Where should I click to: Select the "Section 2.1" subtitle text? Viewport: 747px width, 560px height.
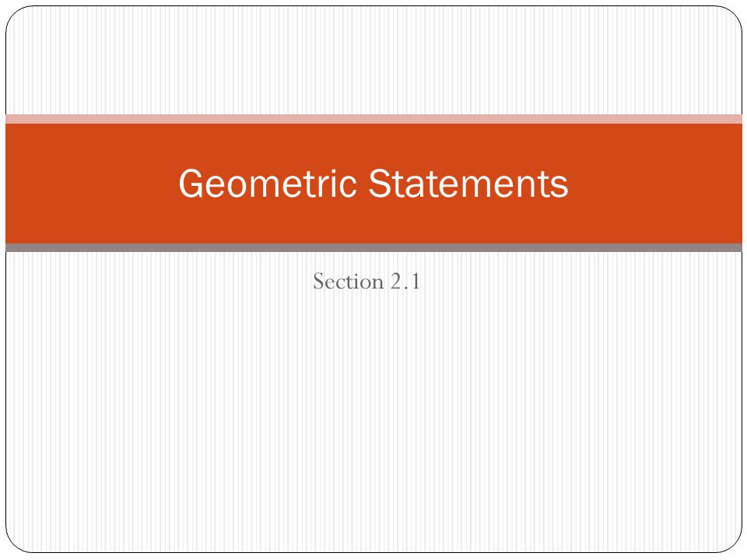(366, 282)
